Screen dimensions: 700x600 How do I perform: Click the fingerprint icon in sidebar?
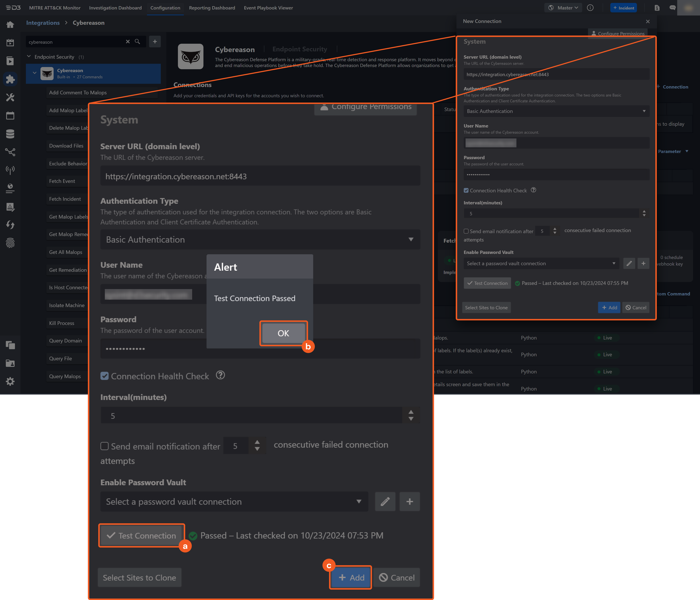pos(10,243)
